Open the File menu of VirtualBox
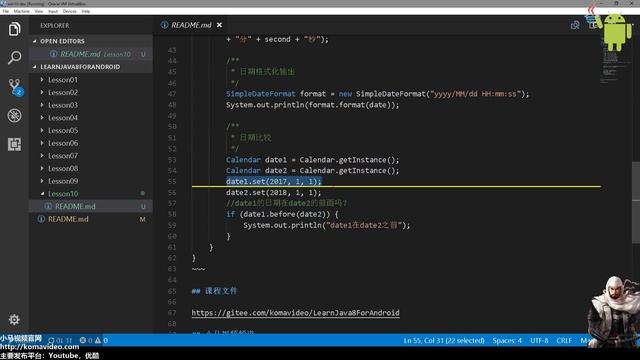The height and width of the screenshot is (360, 640). [x=5, y=11]
